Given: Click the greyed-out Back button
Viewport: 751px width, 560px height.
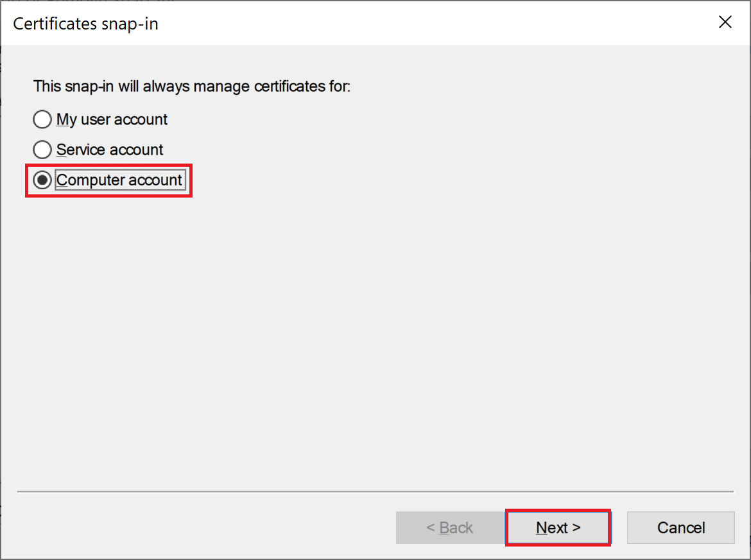Looking at the screenshot, I should [449, 528].
